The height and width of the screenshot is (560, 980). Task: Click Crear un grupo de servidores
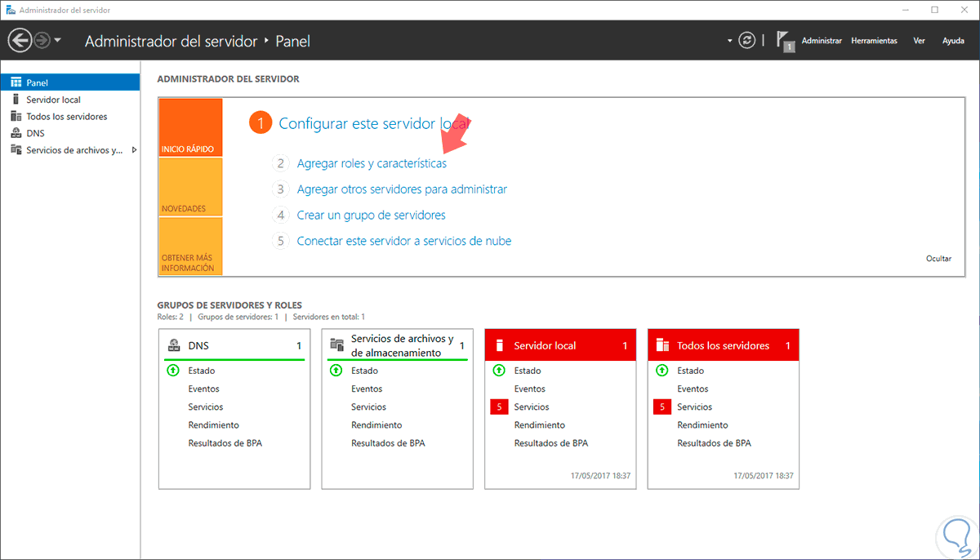[371, 216]
